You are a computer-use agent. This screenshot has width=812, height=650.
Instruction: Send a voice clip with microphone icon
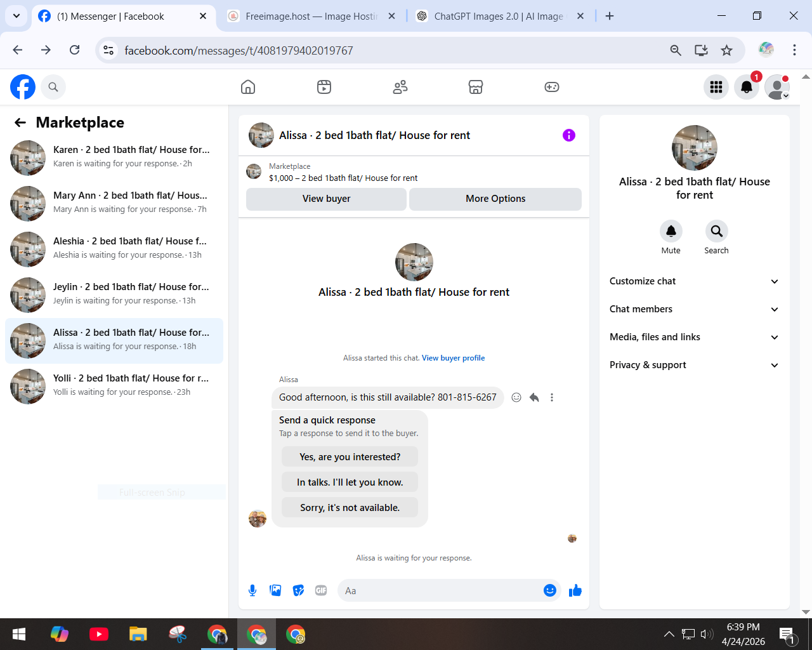(x=252, y=590)
